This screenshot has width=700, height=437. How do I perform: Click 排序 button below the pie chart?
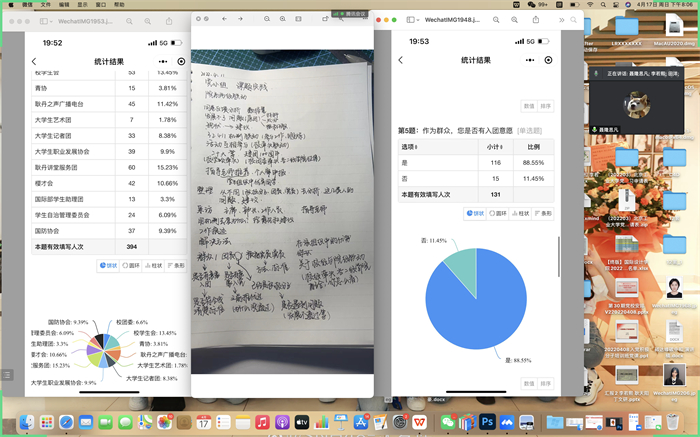546,383
